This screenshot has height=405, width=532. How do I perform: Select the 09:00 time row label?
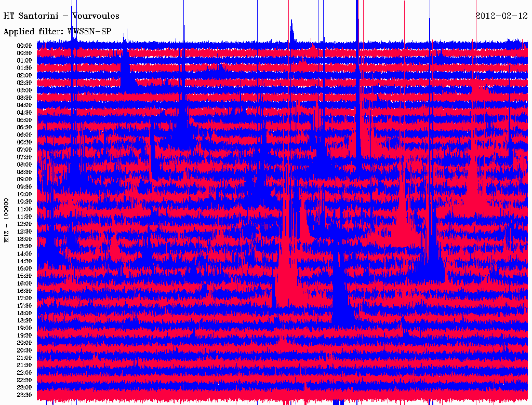tap(24, 180)
